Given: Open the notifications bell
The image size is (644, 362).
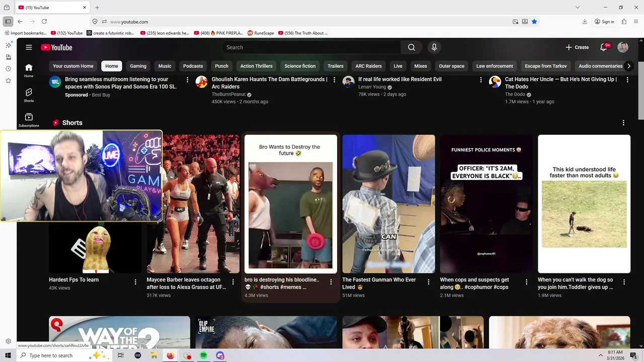Looking at the screenshot, I should (x=604, y=47).
